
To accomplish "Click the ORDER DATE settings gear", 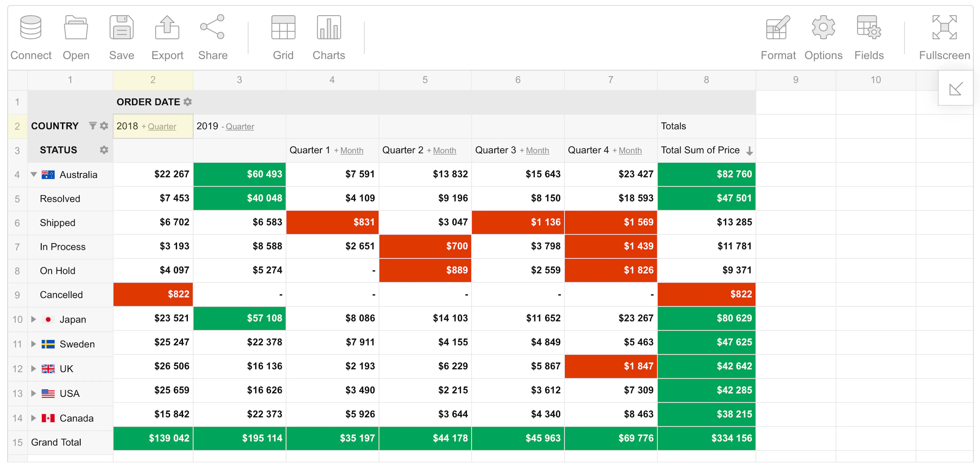I will tap(188, 102).
